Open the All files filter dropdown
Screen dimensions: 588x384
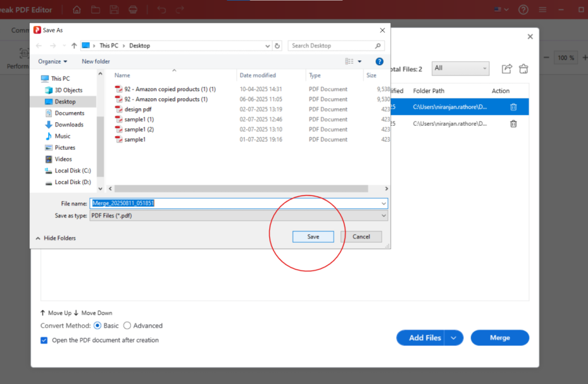[460, 68]
